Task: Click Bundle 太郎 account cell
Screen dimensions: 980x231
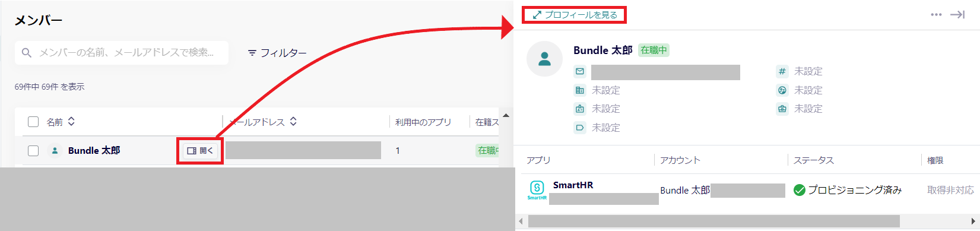Action: (685, 191)
